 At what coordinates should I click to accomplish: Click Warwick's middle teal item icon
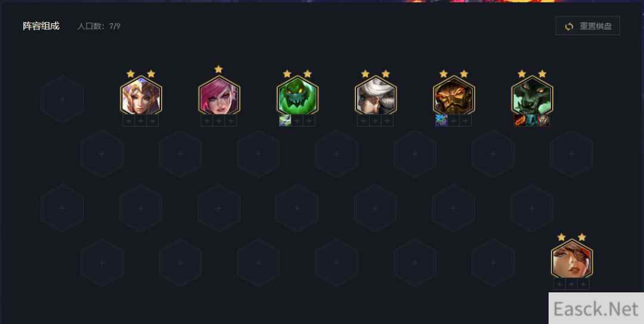[532, 121]
